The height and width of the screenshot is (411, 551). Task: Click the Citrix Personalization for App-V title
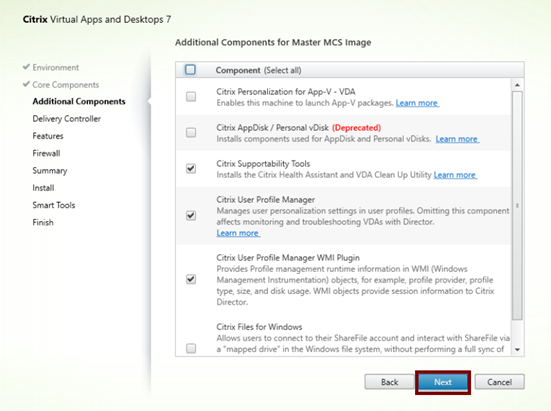point(286,92)
